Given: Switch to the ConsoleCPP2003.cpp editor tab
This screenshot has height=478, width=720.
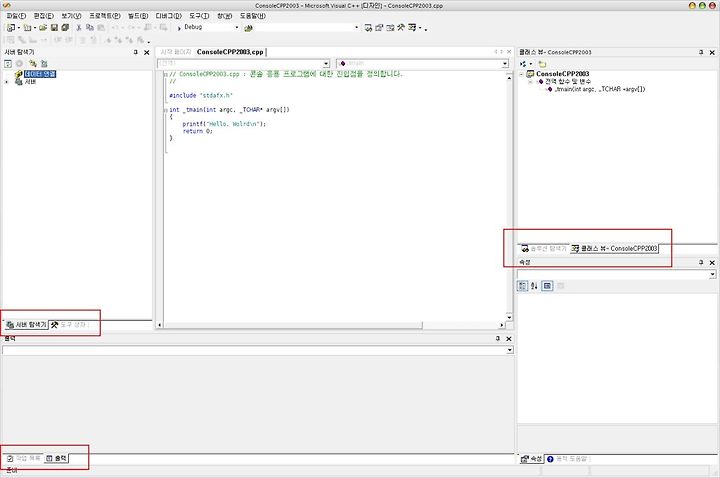Looking at the screenshot, I should pyautogui.click(x=230, y=52).
